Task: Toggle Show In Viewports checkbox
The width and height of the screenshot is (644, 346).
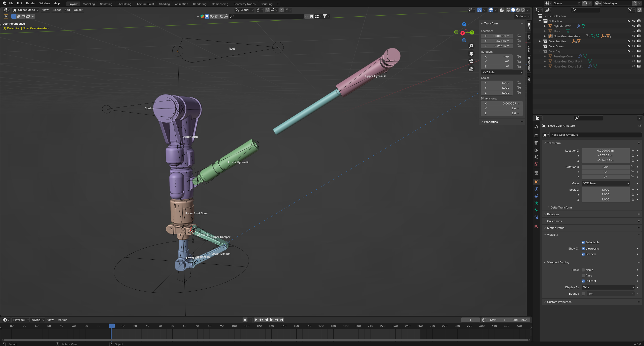Action: [583, 249]
